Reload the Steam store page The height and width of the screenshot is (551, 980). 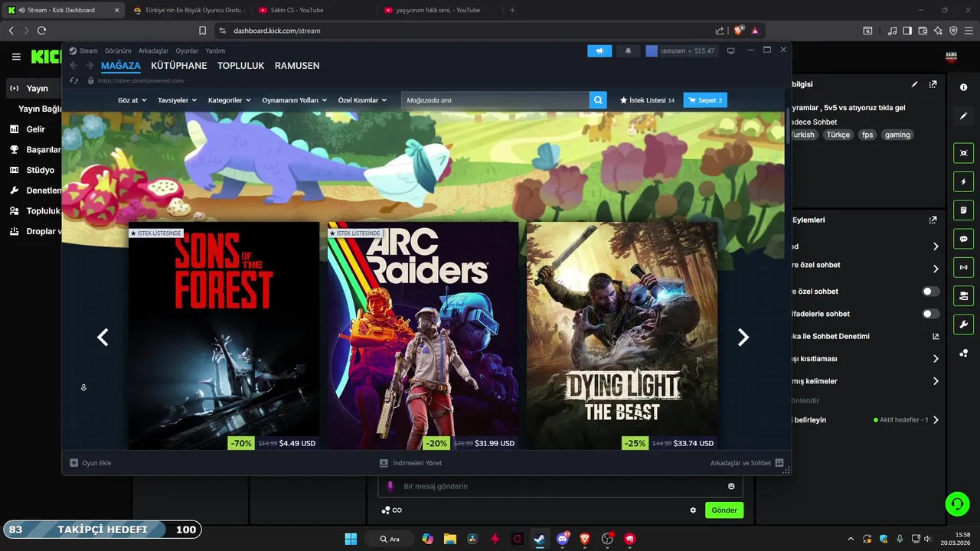(x=74, y=80)
